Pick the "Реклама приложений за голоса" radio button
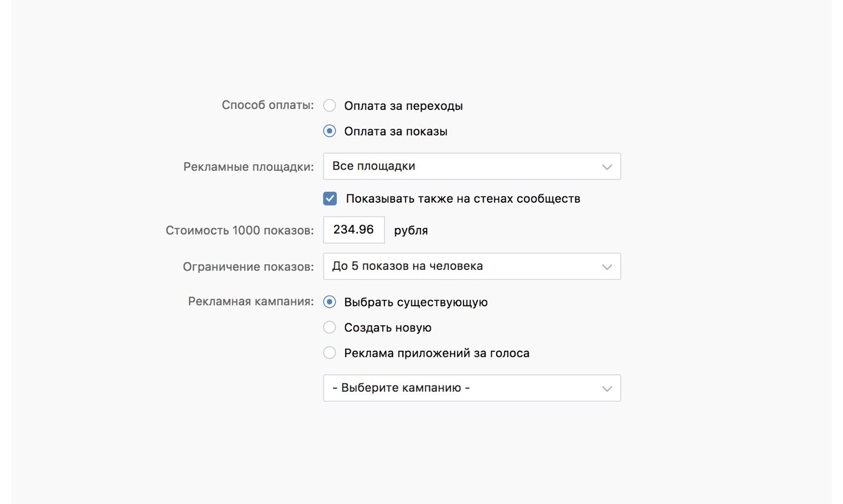 [329, 353]
